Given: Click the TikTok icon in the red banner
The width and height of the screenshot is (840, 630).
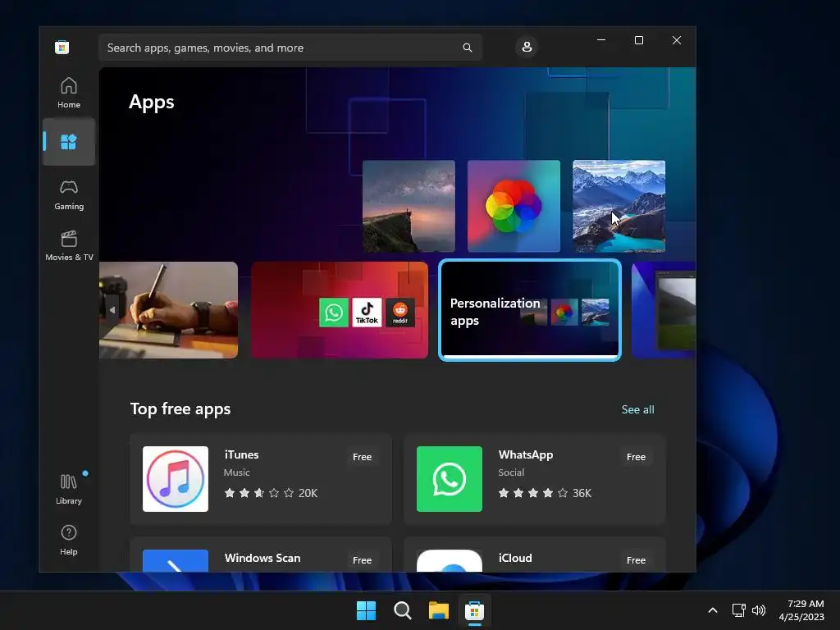Looking at the screenshot, I should point(367,313).
